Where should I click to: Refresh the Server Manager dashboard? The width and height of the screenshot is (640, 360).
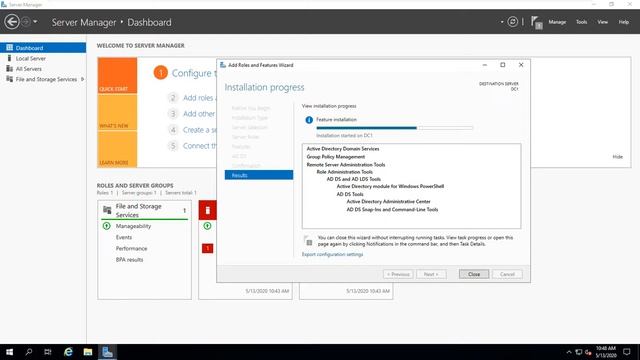[x=513, y=22]
